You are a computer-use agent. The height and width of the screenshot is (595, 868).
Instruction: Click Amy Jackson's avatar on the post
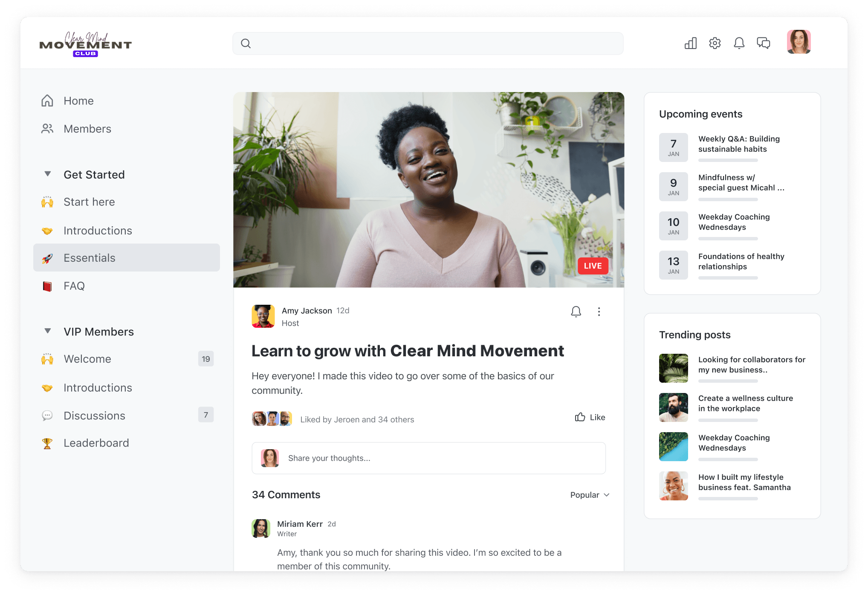[x=263, y=316]
